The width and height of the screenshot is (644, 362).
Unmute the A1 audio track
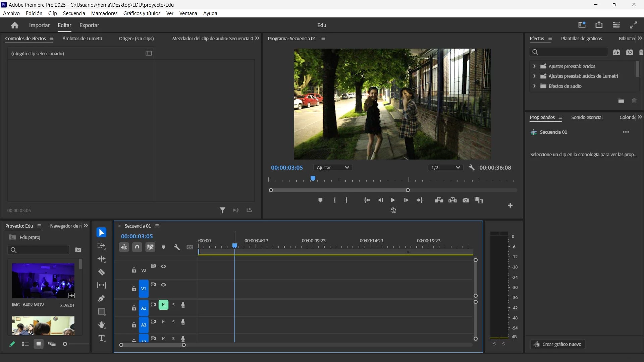(x=163, y=305)
